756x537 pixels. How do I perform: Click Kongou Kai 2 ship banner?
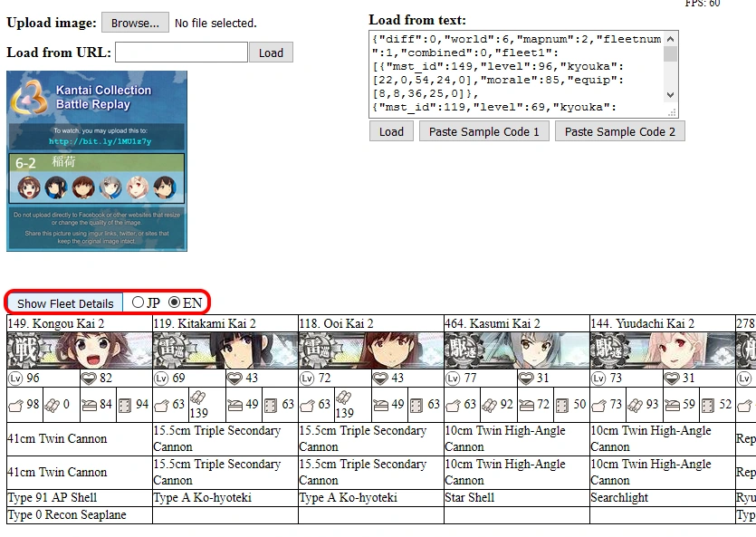click(x=80, y=350)
